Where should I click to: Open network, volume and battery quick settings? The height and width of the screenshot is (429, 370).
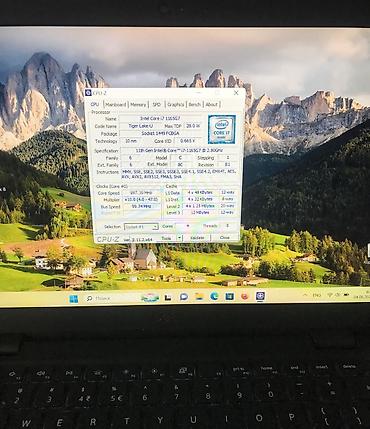pos(338,295)
